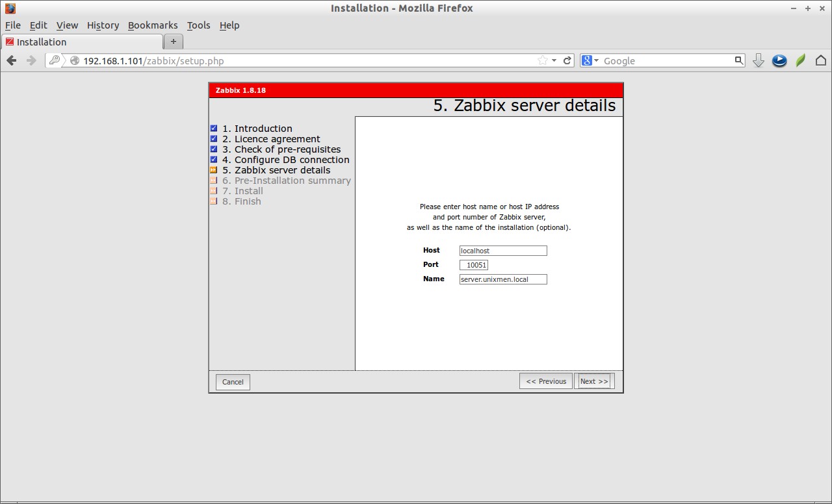The width and height of the screenshot is (832, 504).
Task: Click the current-step marker for Zabbix server details
Action: [x=214, y=170]
